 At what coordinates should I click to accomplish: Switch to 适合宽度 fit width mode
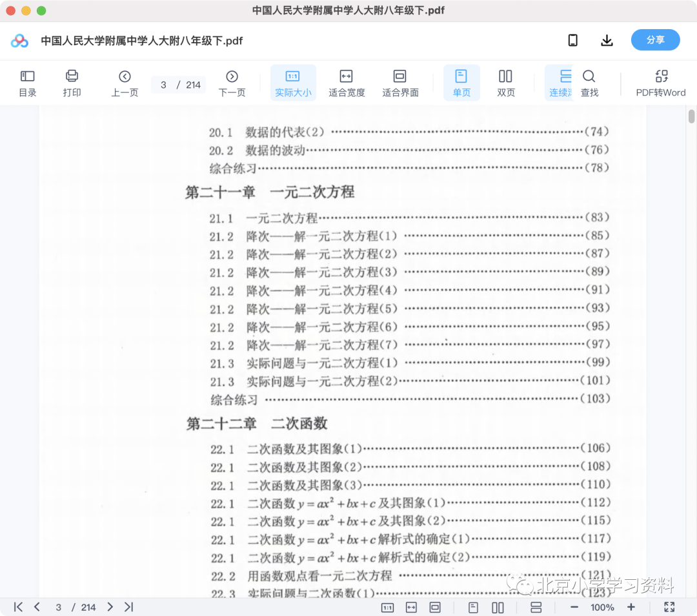pos(347,83)
